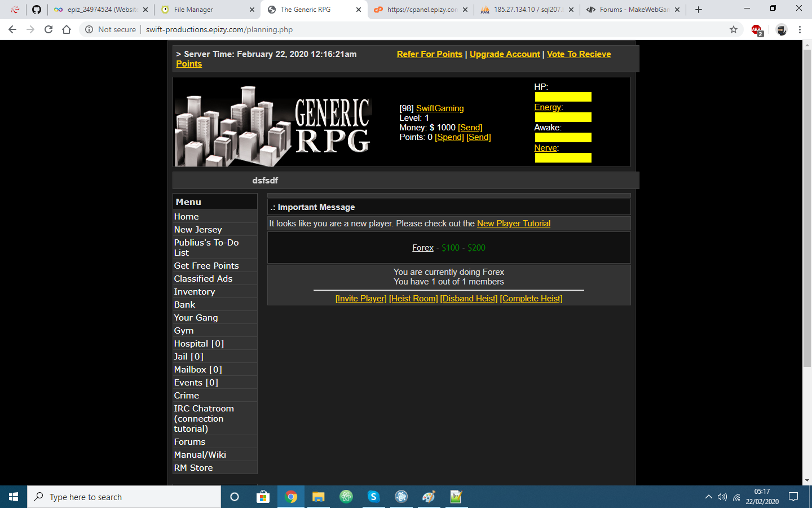Click the home icon in browser toolbar
Image resolution: width=812 pixels, height=508 pixels.
tap(67, 29)
